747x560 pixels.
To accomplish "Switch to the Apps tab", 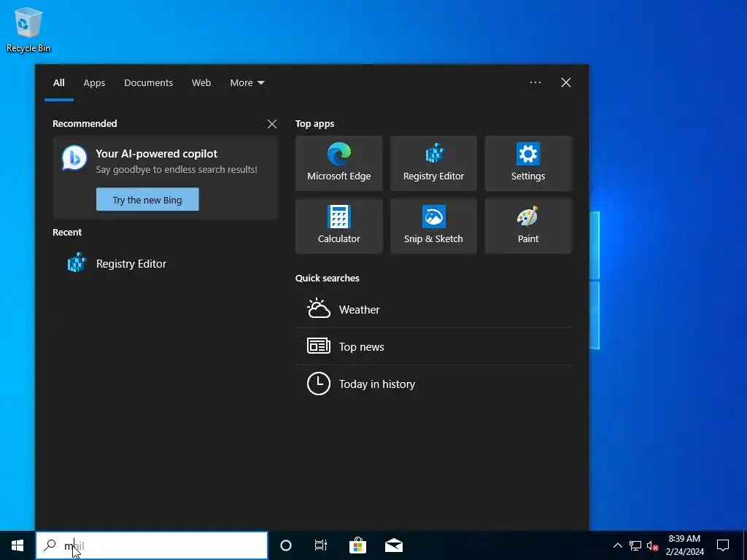I will [x=94, y=83].
